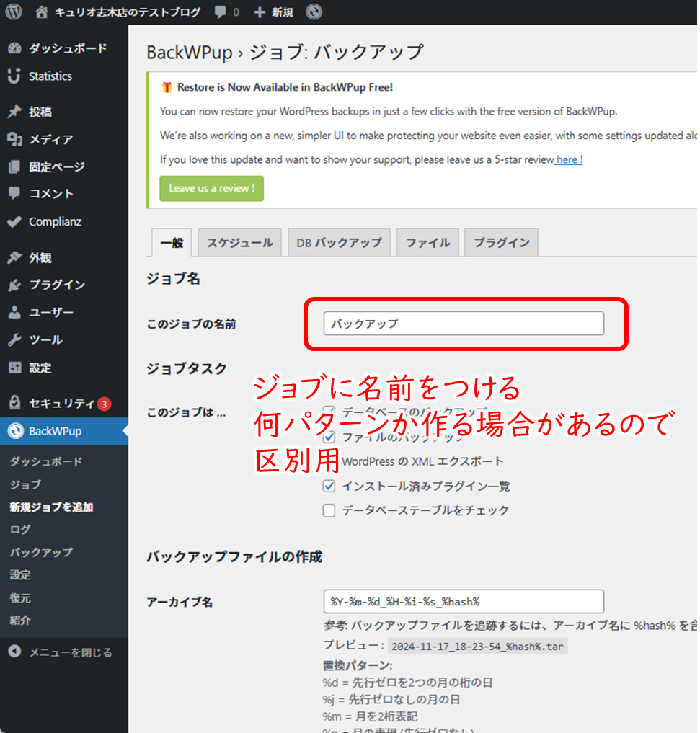Click the プラグイン plug icon in sidebar
Screen dimensions: 700x733
point(15,285)
